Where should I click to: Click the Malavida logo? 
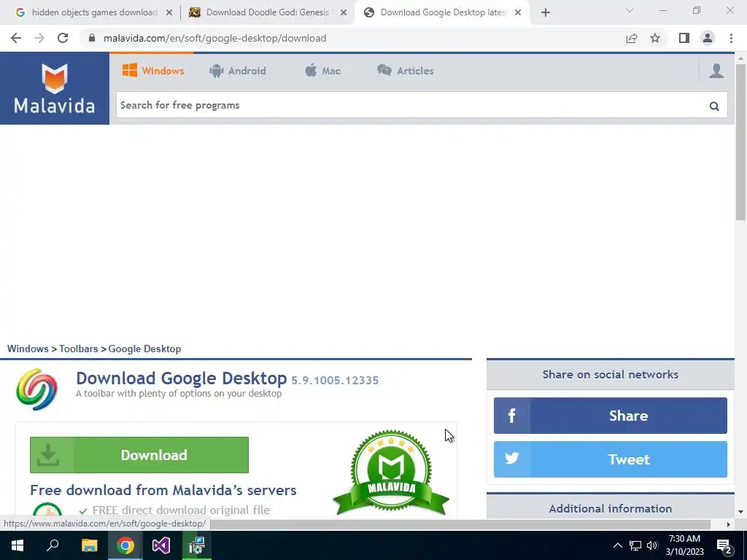point(54,88)
